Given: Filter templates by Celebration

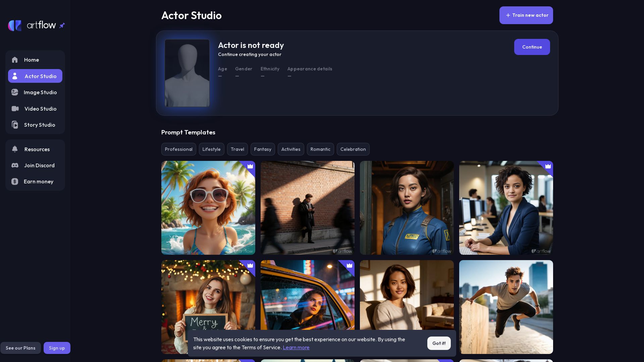Looking at the screenshot, I should (353, 149).
